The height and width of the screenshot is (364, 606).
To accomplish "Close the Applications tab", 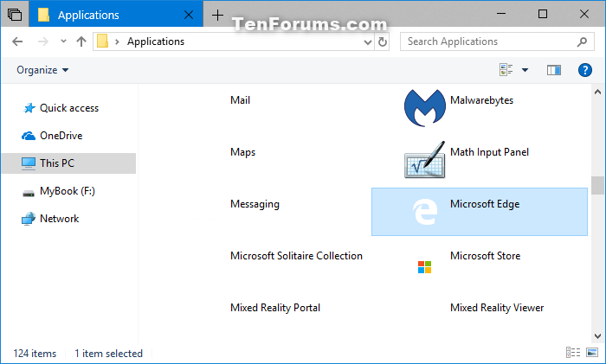I will click(189, 15).
